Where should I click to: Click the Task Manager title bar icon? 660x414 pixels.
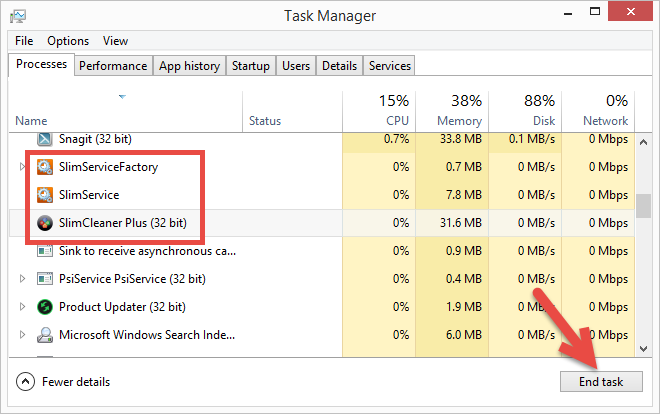pos(18,16)
